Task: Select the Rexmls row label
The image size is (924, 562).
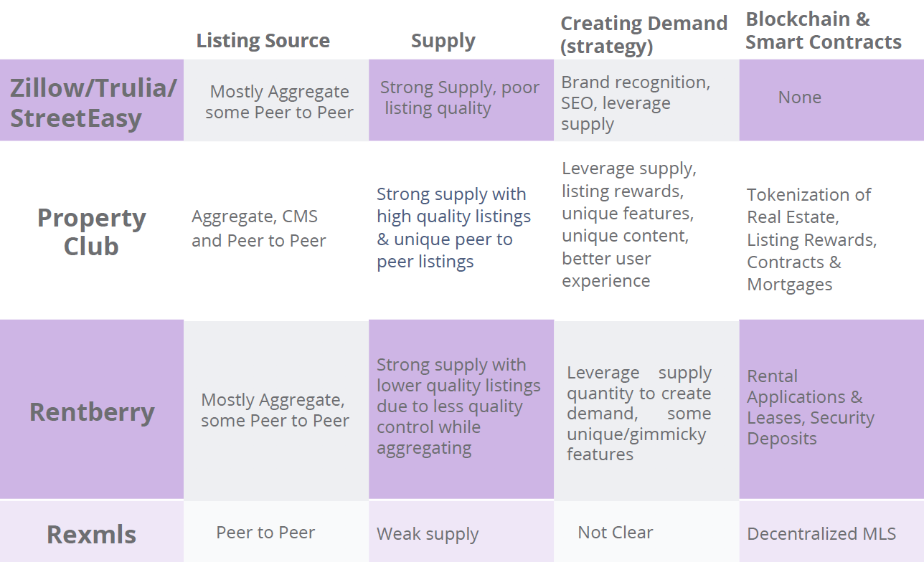Action: [x=91, y=534]
